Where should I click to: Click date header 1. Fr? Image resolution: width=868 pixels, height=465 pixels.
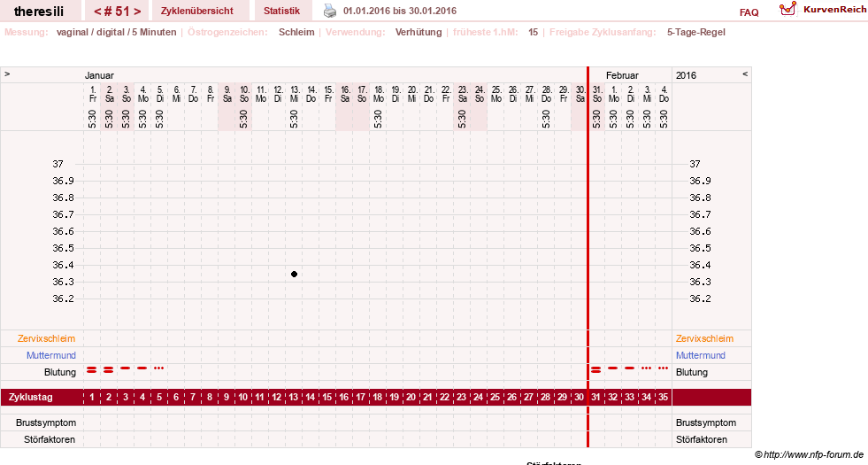click(92, 94)
